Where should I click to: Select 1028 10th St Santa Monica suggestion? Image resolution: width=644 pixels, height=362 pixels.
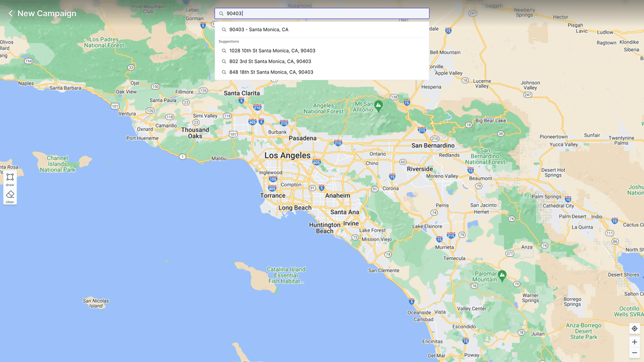322,51
